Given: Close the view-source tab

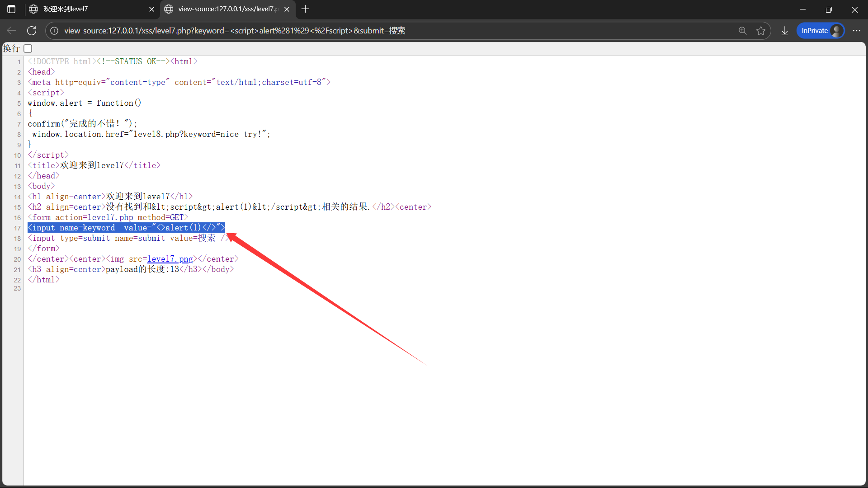Looking at the screenshot, I should (x=287, y=9).
